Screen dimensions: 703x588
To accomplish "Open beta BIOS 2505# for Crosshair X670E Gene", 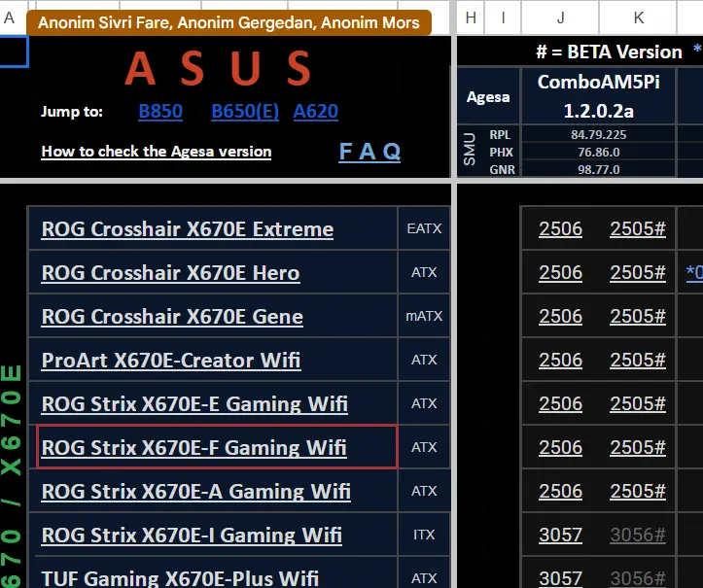I will (x=638, y=317).
